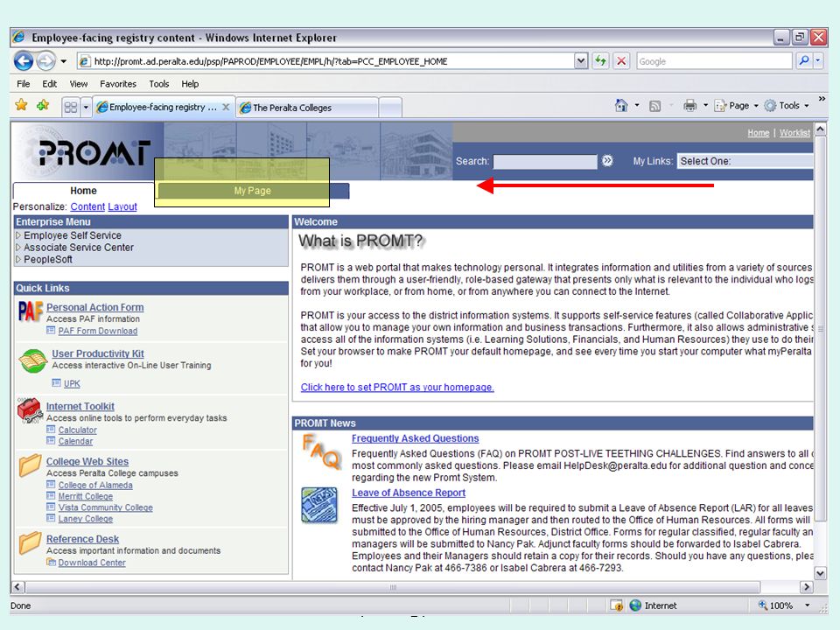Expand Employee Self Service menu
This screenshot has height=630, width=840.
pyautogui.click(x=73, y=235)
